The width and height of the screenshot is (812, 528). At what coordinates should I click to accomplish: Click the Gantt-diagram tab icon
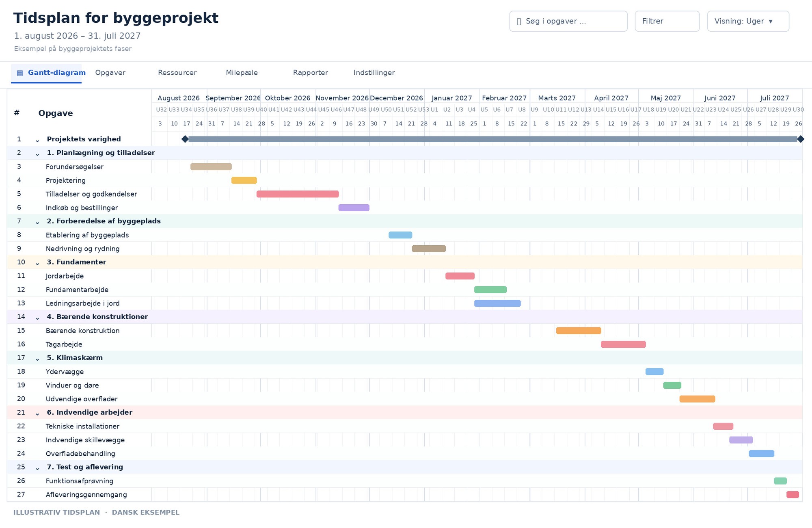tap(20, 73)
